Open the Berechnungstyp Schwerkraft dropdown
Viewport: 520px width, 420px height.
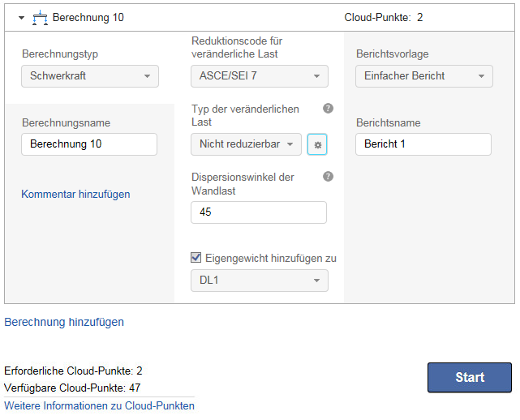90,76
